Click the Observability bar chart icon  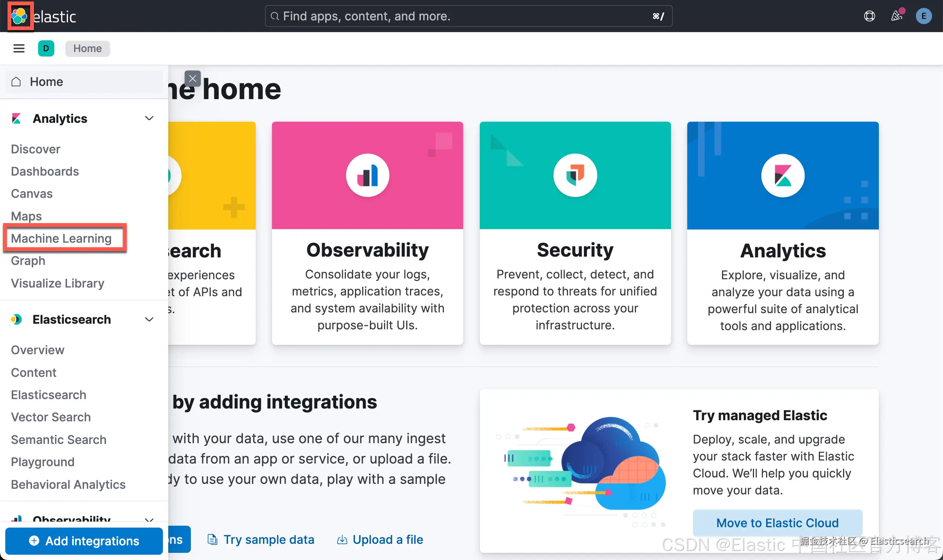[367, 175]
